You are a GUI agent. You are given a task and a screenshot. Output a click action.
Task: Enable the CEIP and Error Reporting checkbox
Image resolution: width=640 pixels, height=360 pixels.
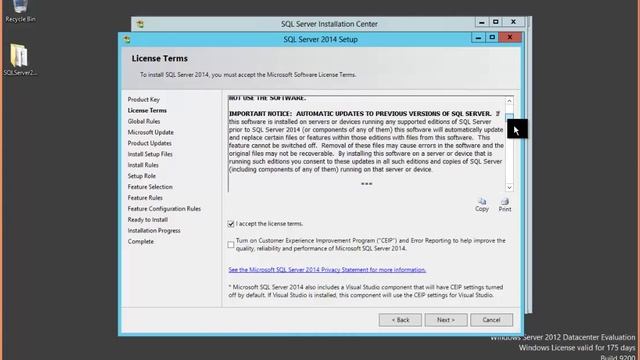pos(231,244)
